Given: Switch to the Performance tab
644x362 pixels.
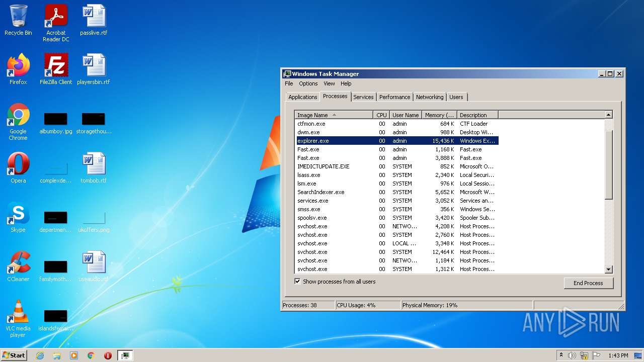Looking at the screenshot, I should tap(394, 97).
